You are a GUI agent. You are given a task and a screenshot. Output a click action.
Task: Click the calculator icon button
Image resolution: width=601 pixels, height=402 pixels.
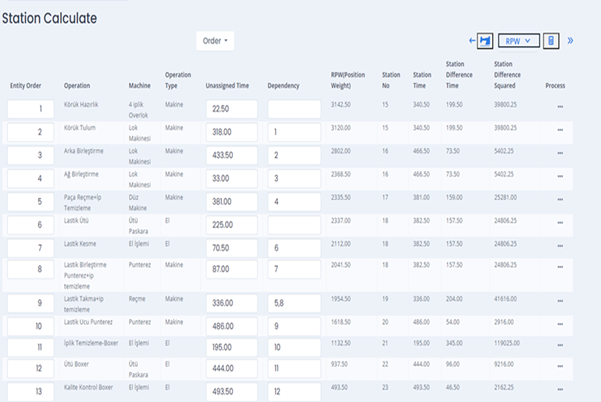point(551,41)
